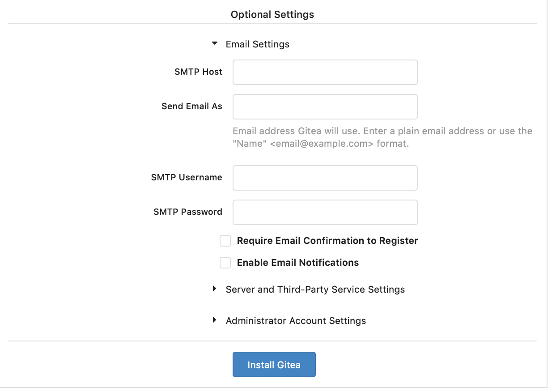Click the Administrator Account Settings title text
This screenshot has height=392, width=552.
point(296,321)
